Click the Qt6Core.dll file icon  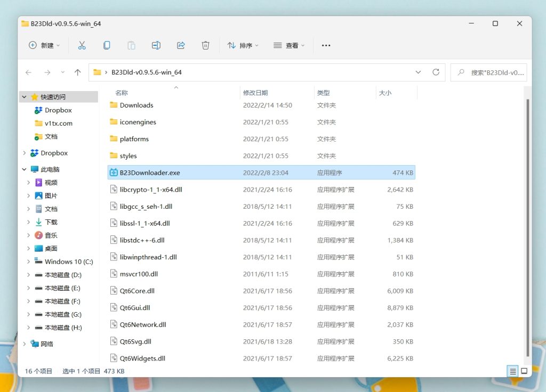(x=114, y=290)
